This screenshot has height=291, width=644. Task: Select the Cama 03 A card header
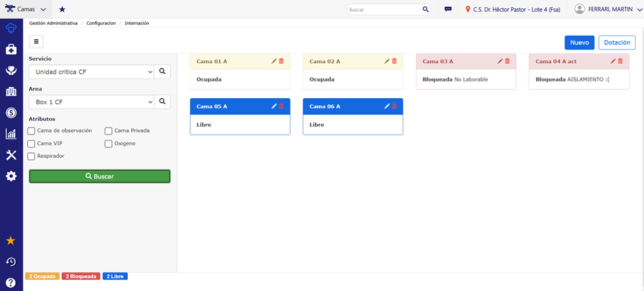[466, 61]
